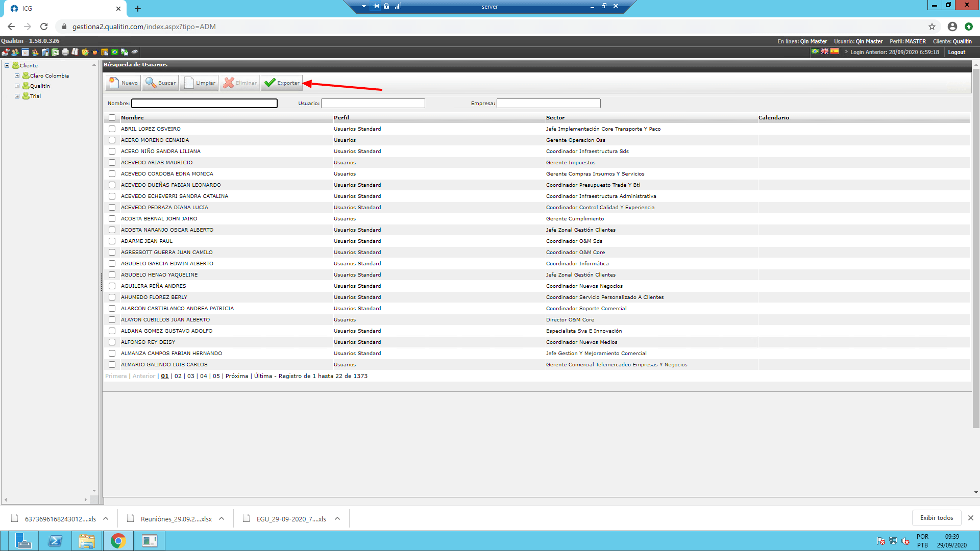Click the Nuevo button
The image size is (980, 551).
coord(123,83)
